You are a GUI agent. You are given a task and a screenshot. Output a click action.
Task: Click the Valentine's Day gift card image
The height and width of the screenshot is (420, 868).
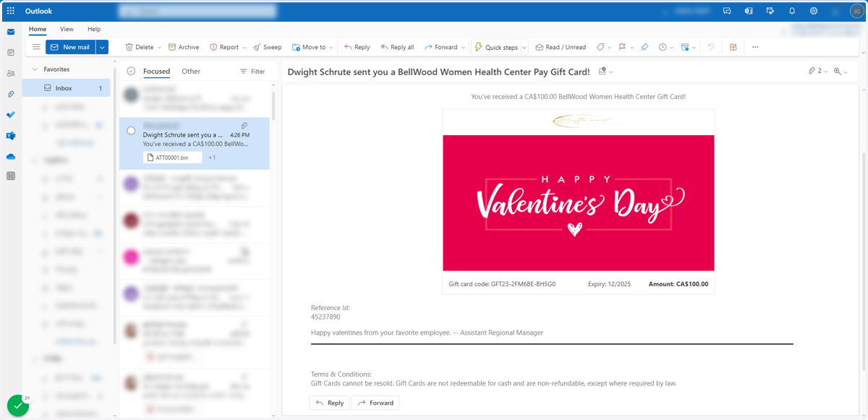pyautogui.click(x=579, y=202)
